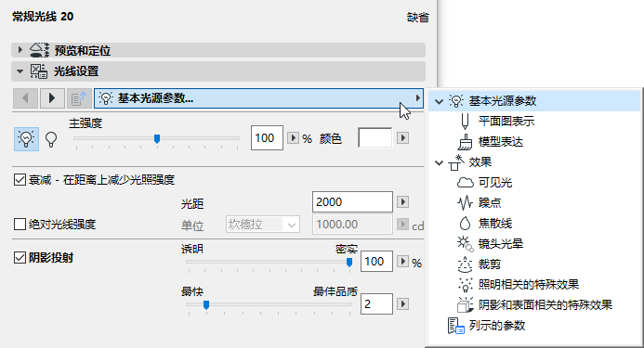This screenshot has width=644, height=348.
Task: Click the shadow density field showing 100
Action: 376,262
